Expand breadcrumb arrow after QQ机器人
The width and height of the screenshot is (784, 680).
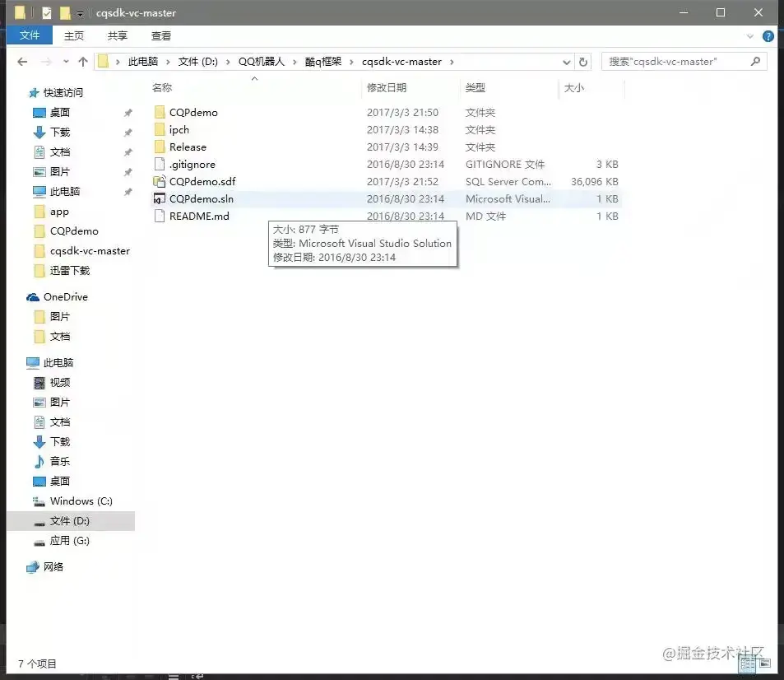295,62
